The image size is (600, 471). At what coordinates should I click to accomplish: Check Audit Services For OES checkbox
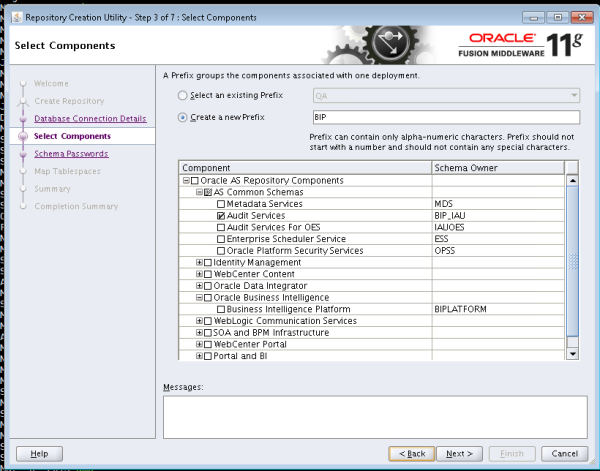(221, 227)
